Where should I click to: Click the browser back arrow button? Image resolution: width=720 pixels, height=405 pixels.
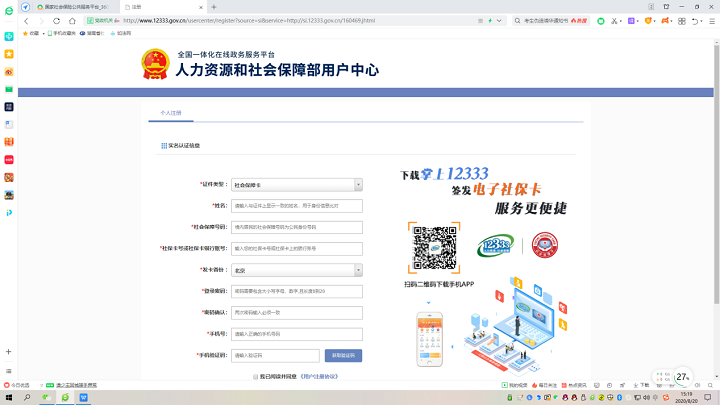pos(26,20)
